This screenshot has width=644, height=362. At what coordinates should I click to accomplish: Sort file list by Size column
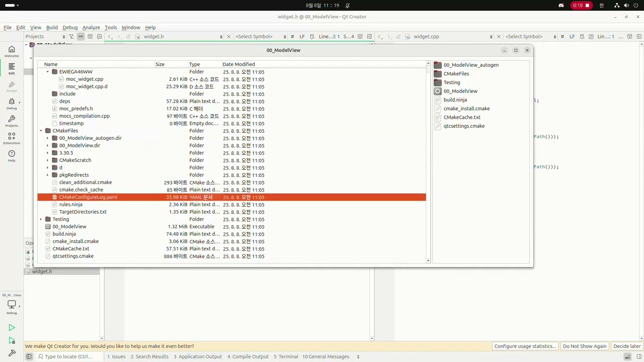pyautogui.click(x=171, y=64)
